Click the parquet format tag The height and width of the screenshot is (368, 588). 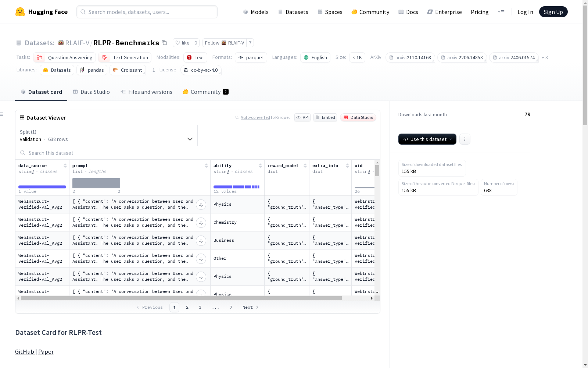[251, 57]
